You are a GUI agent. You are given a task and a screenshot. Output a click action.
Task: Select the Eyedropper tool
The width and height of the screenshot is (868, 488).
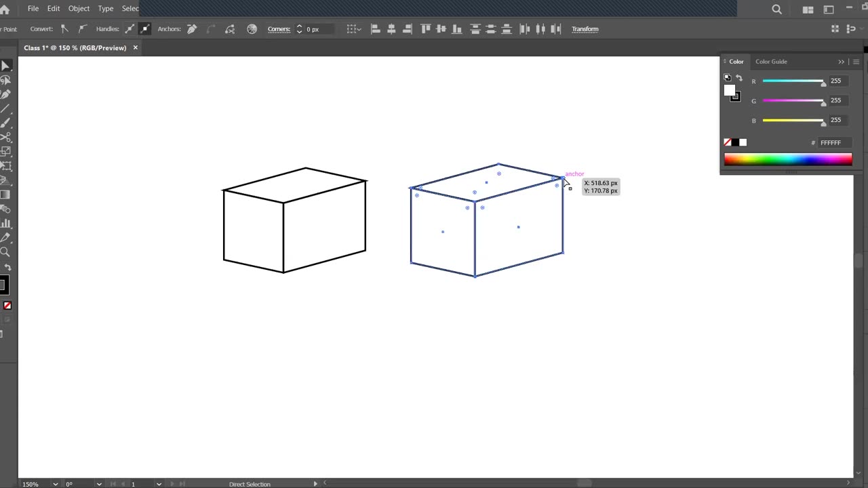[x=5, y=238]
